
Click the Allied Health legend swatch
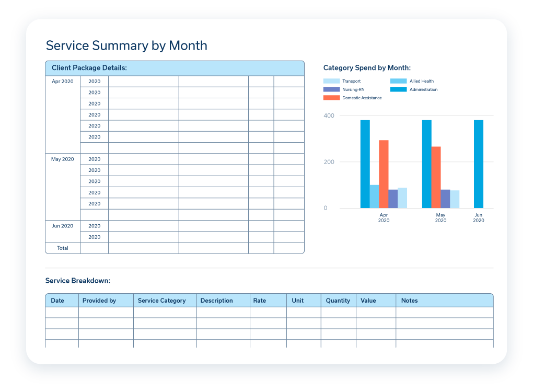coord(398,81)
